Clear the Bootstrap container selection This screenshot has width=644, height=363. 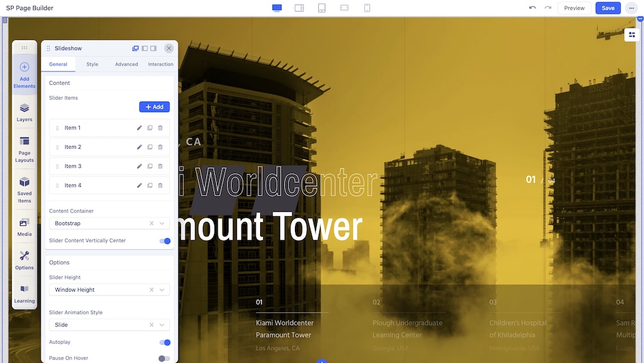pyautogui.click(x=151, y=223)
